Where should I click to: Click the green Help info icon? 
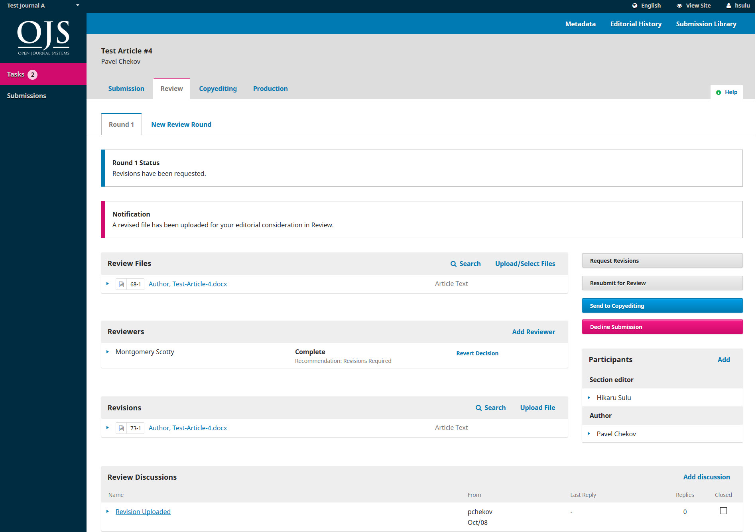pos(719,93)
